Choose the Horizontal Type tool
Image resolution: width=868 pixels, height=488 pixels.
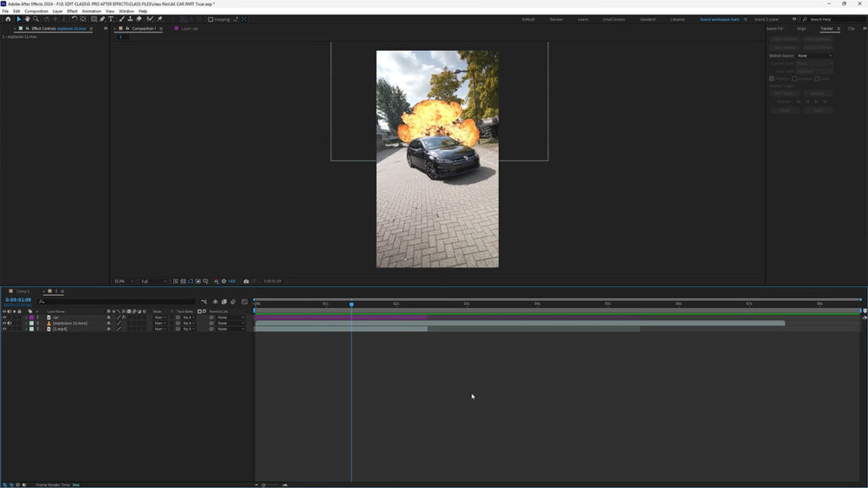click(111, 19)
